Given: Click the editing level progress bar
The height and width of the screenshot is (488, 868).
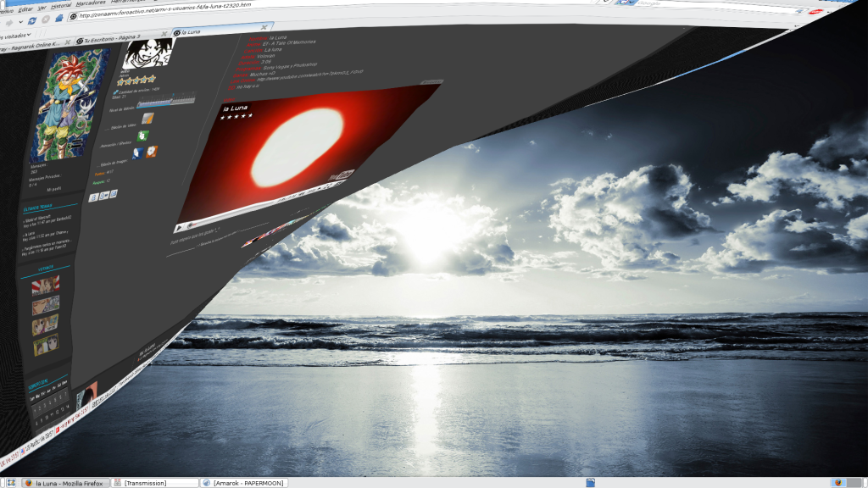Looking at the screenshot, I should (165, 102).
